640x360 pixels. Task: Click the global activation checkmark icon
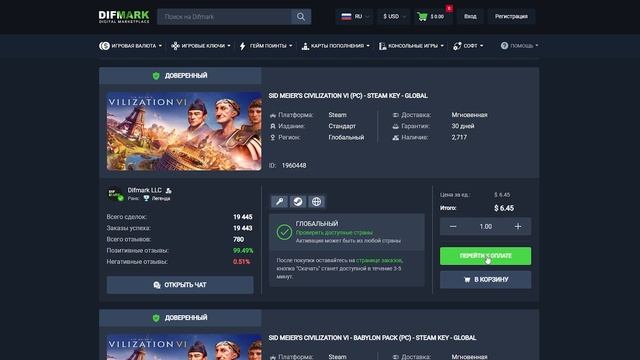point(284,232)
